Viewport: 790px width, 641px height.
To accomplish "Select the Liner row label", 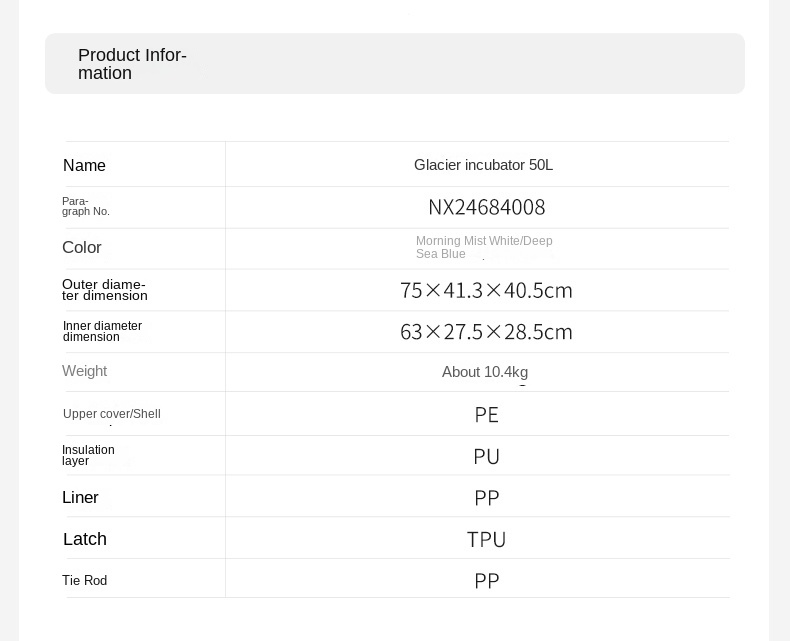I will (x=80, y=497).
